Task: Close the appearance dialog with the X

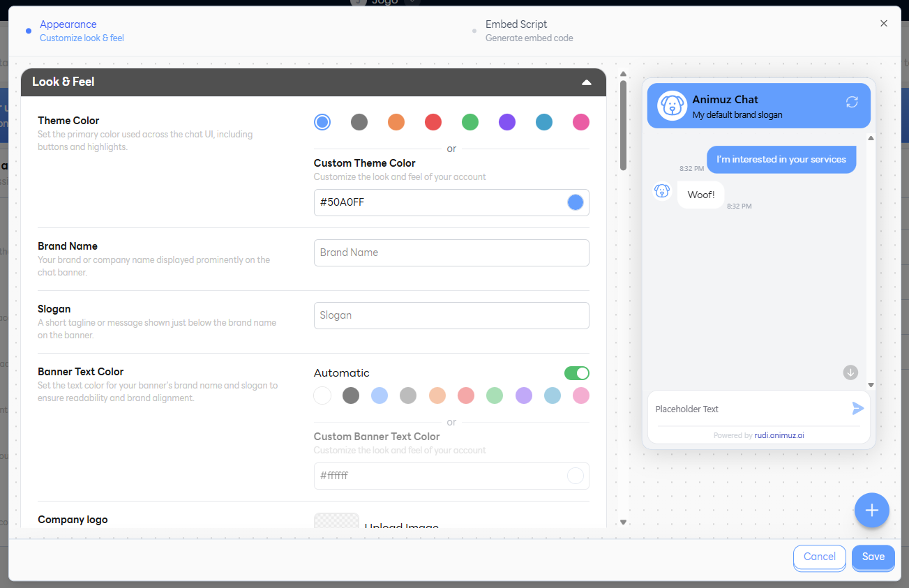Action: click(883, 24)
